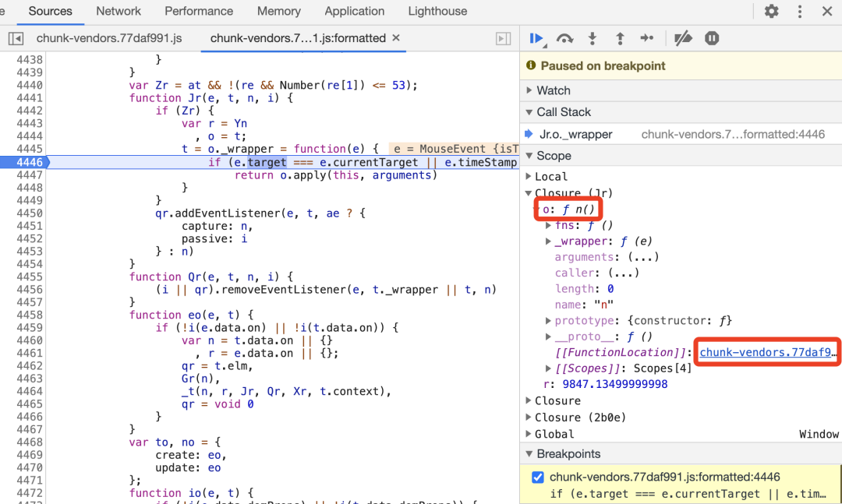Expand the [[Scopes]] entry
This screenshot has width=842, height=504.
point(548,368)
